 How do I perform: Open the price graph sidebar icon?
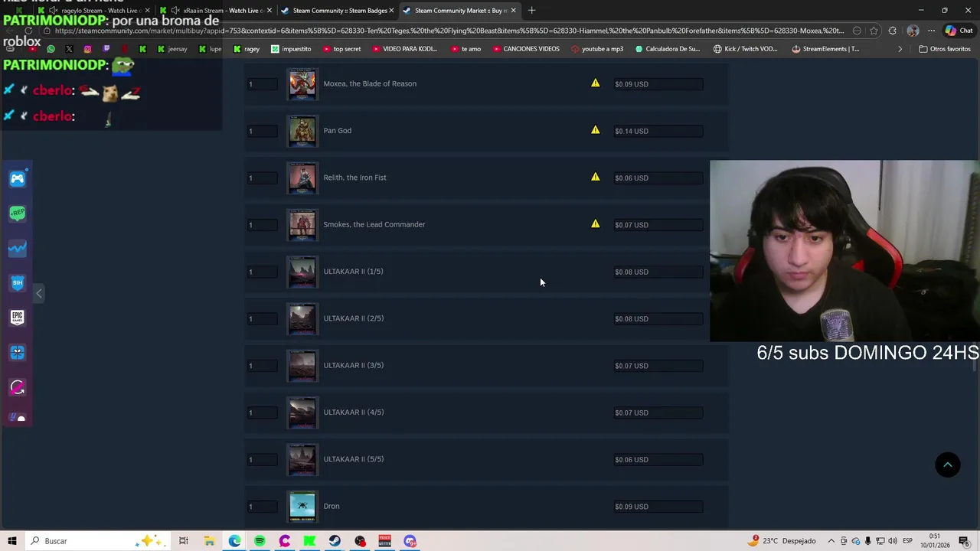point(18,248)
